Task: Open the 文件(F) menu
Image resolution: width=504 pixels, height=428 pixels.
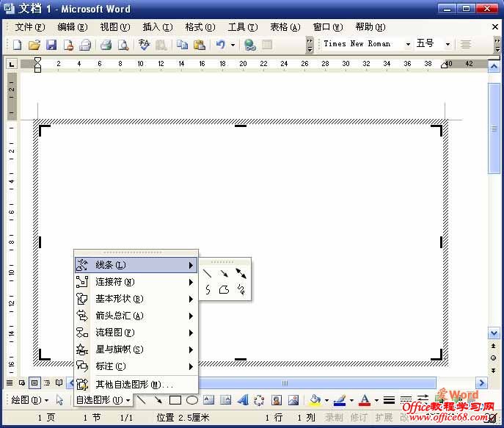Action: click(x=29, y=27)
